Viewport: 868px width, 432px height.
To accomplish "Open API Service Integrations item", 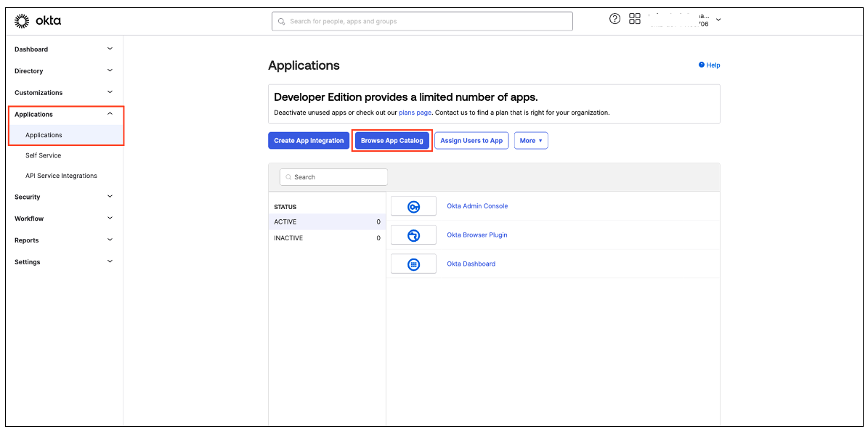I will tap(61, 176).
